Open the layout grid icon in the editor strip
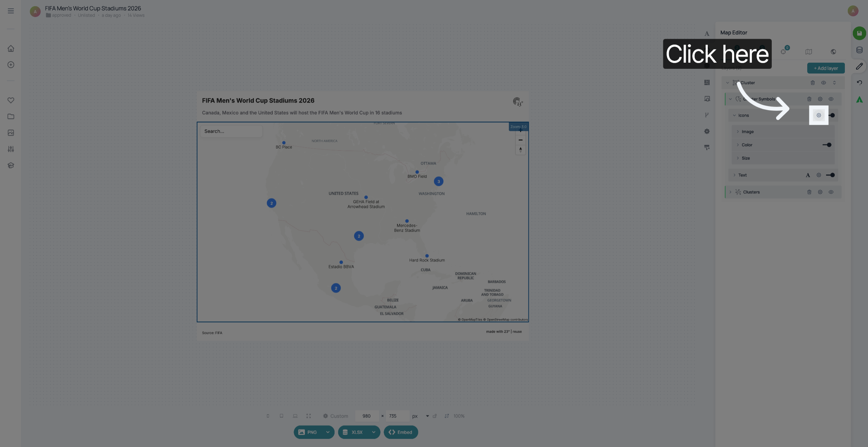This screenshot has height=447, width=868. 707,83
